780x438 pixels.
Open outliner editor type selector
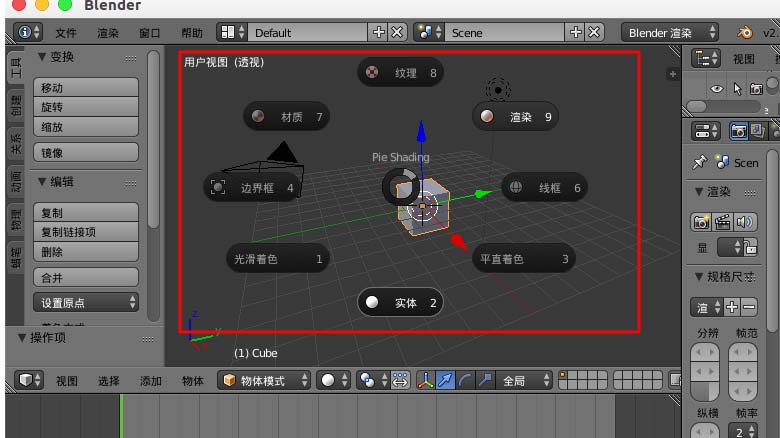click(705, 58)
